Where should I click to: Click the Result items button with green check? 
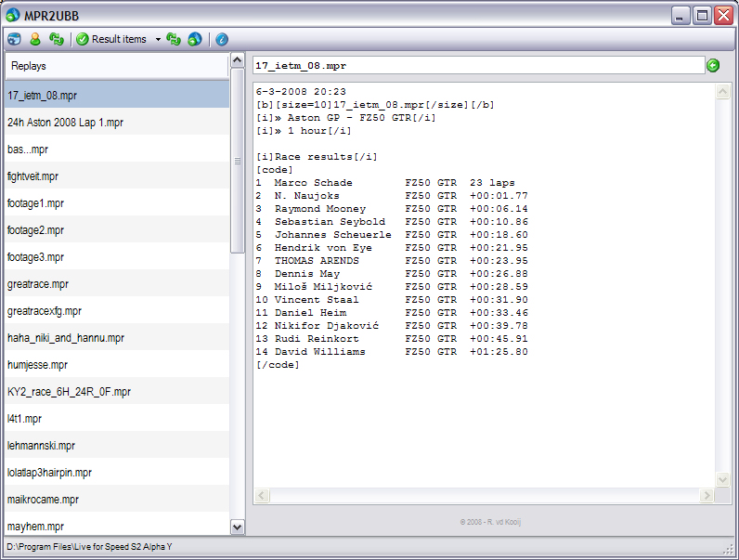point(111,39)
